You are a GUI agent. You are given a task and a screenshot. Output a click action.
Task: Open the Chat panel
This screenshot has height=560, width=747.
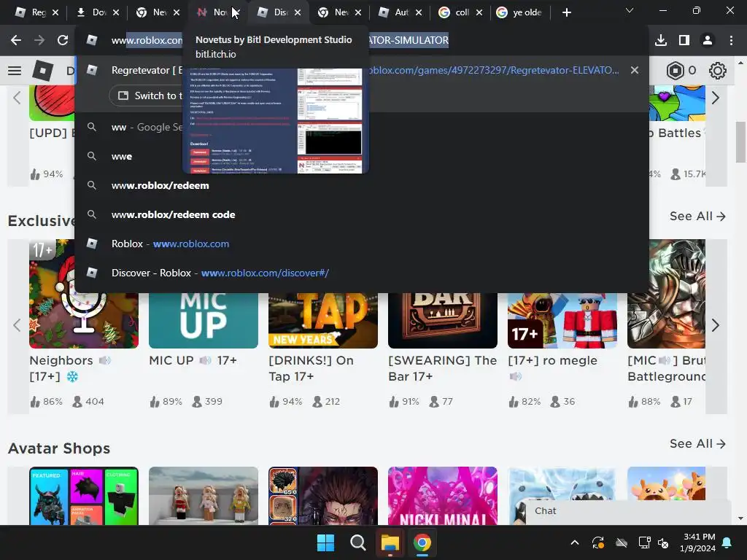coord(628,511)
